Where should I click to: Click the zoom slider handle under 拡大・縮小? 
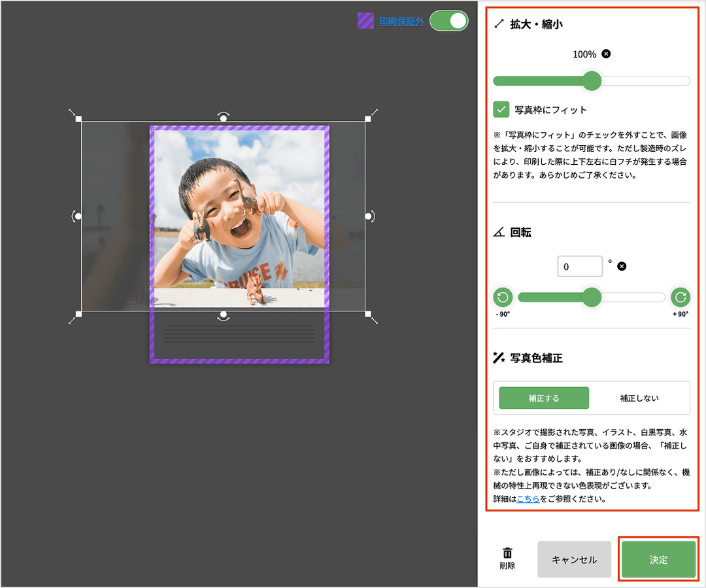(592, 81)
